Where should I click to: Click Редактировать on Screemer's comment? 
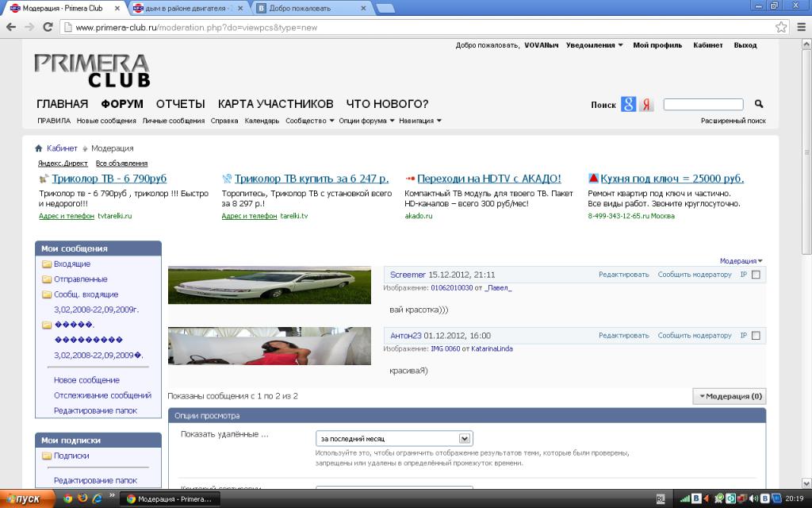(624, 275)
